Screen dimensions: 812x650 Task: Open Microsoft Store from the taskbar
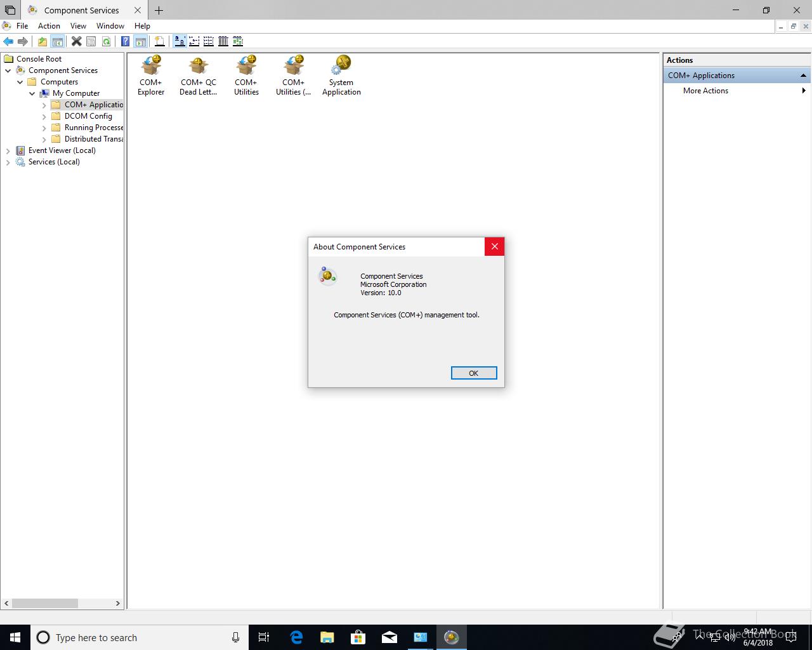(x=358, y=637)
